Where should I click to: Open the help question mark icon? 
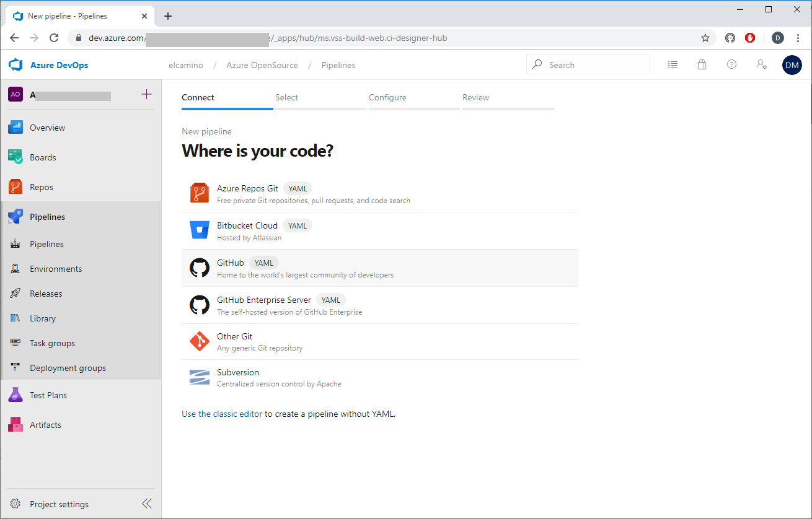click(x=731, y=64)
